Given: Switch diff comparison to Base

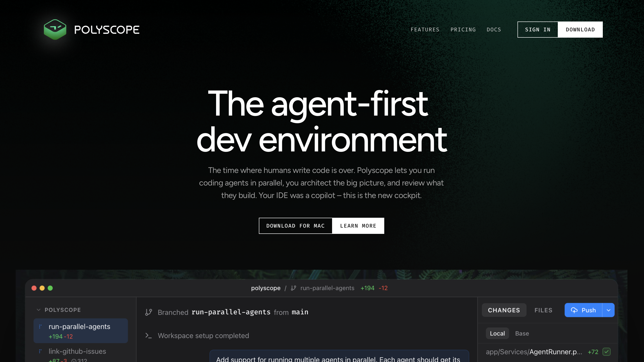Looking at the screenshot, I should (522, 334).
